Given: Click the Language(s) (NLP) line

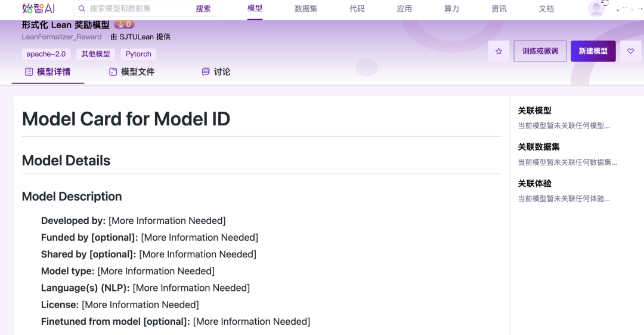Looking at the screenshot, I should click(145, 288).
